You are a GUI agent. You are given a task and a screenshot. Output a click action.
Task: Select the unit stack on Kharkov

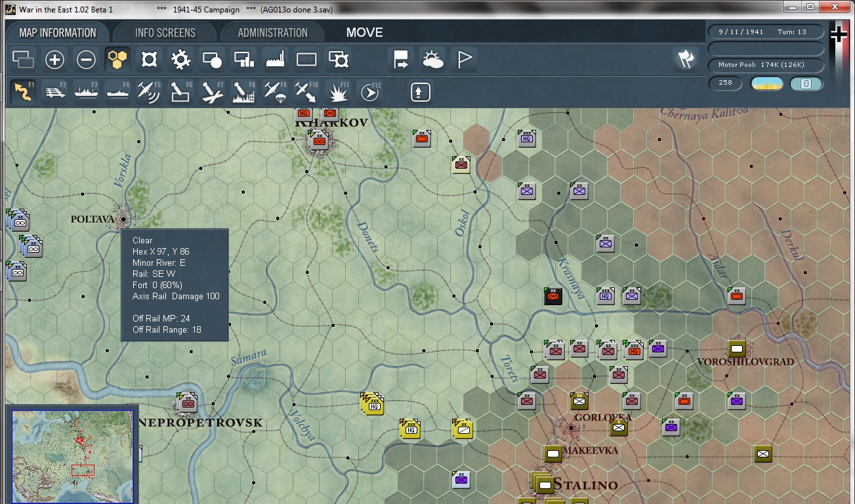319,140
